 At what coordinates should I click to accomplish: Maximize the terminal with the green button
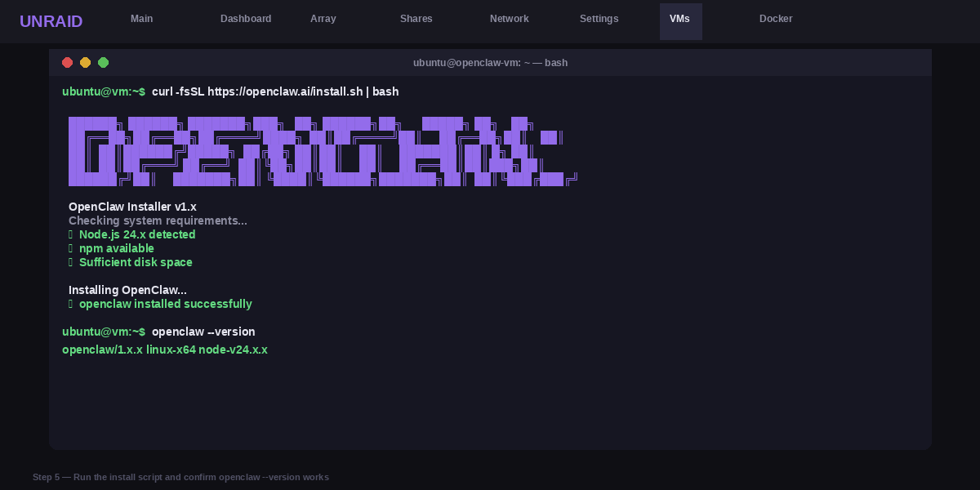tap(103, 63)
